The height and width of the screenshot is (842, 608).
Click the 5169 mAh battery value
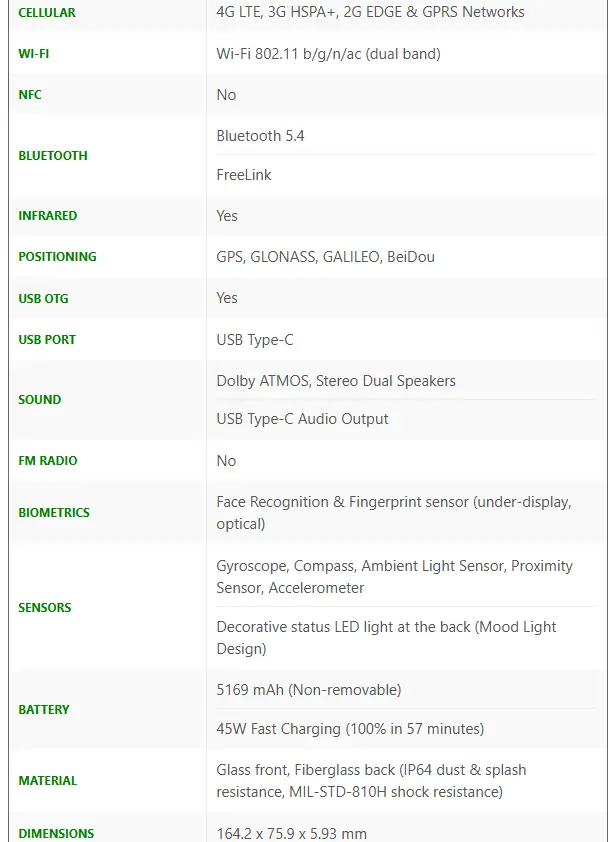[x=309, y=689]
